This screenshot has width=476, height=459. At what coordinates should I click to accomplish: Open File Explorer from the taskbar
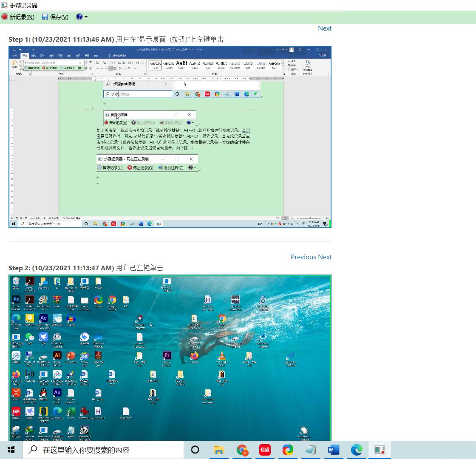point(218,450)
